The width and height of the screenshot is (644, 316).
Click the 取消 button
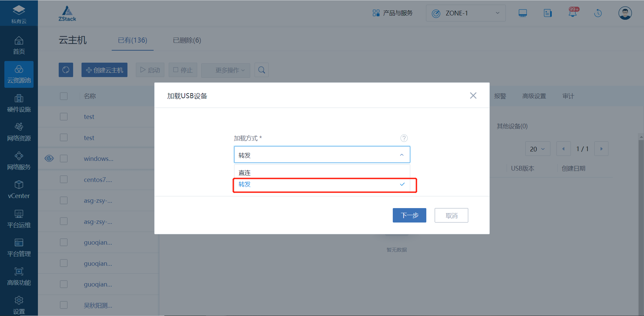click(x=451, y=215)
